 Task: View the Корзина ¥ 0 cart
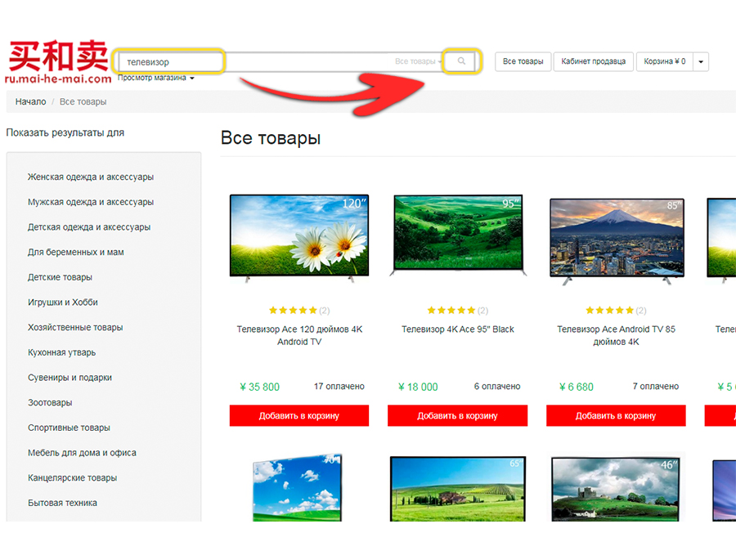point(665,61)
